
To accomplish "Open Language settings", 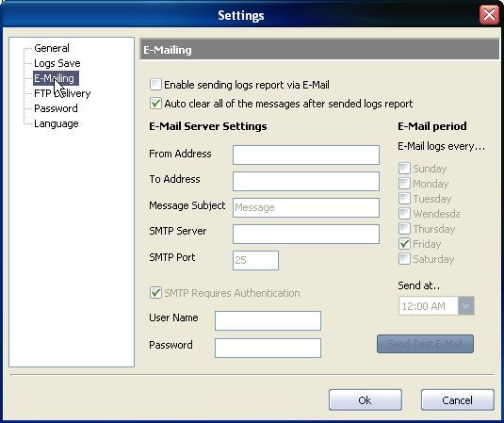I will (57, 123).
